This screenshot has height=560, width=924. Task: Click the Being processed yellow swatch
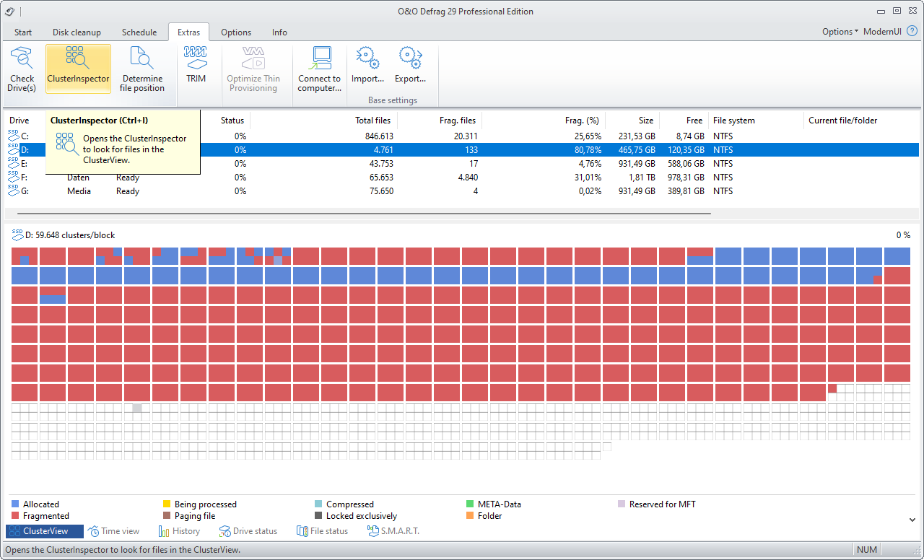(167, 504)
